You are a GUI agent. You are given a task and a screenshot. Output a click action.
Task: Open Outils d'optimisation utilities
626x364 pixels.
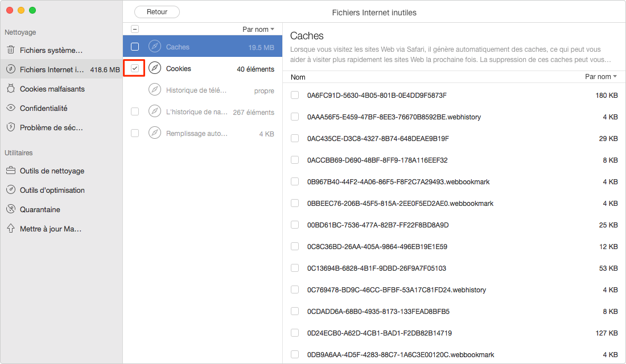tap(61, 190)
